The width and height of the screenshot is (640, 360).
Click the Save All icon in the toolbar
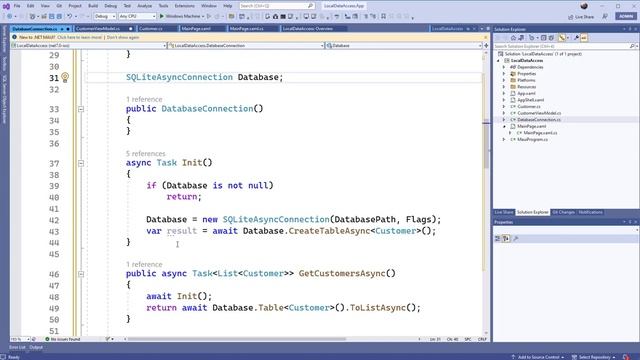59,16
